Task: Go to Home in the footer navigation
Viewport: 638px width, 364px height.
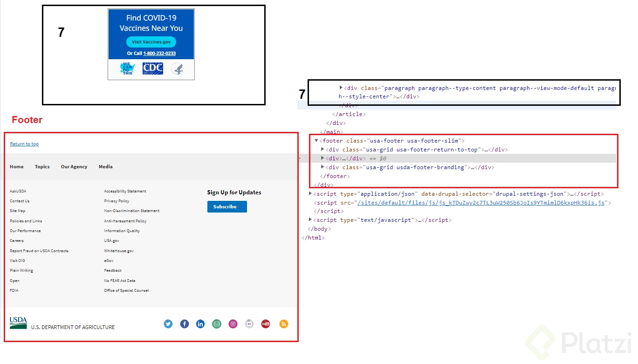Action: point(17,167)
